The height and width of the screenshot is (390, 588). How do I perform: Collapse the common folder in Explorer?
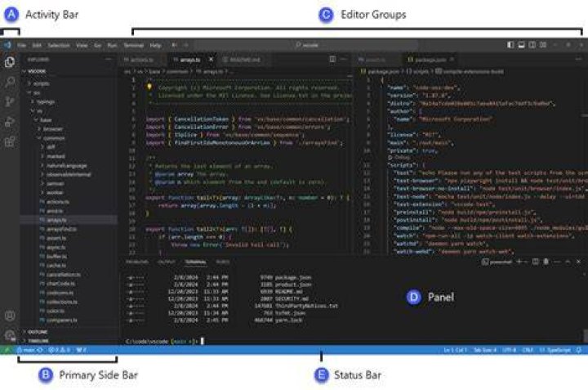point(69,138)
